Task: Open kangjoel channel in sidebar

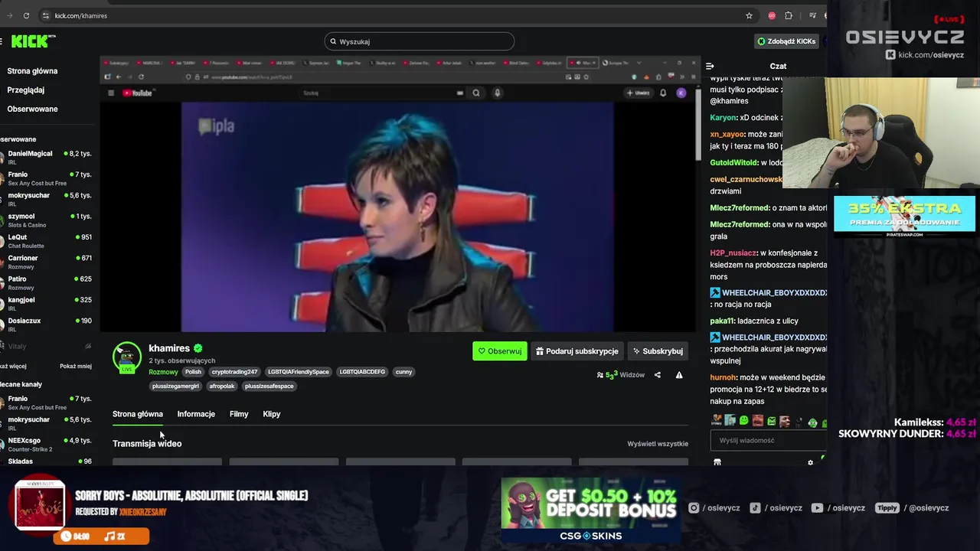Action: [46, 303]
